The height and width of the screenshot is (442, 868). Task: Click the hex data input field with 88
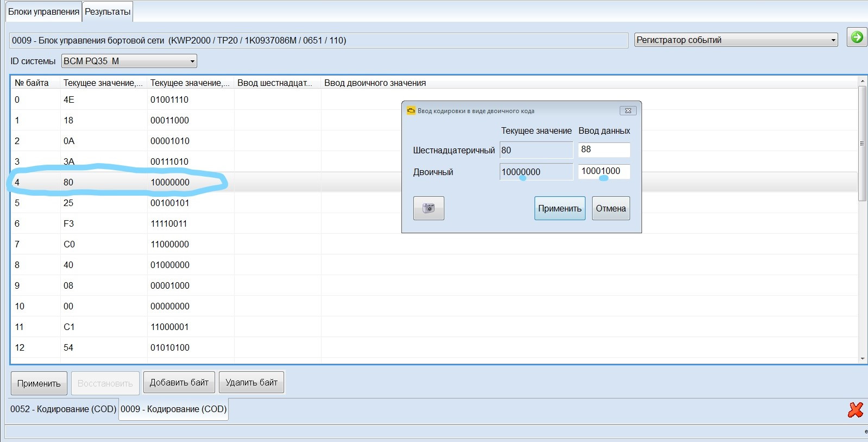(x=604, y=150)
